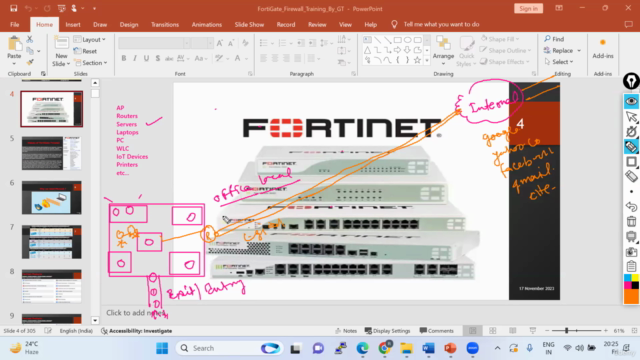Choose the arrow pointer in annotation toolbar

(x=631, y=117)
